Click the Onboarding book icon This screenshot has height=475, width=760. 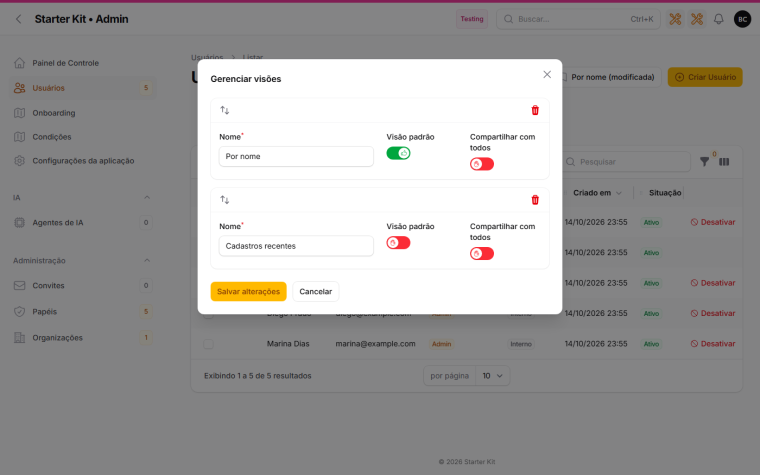click(x=19, y=113)
